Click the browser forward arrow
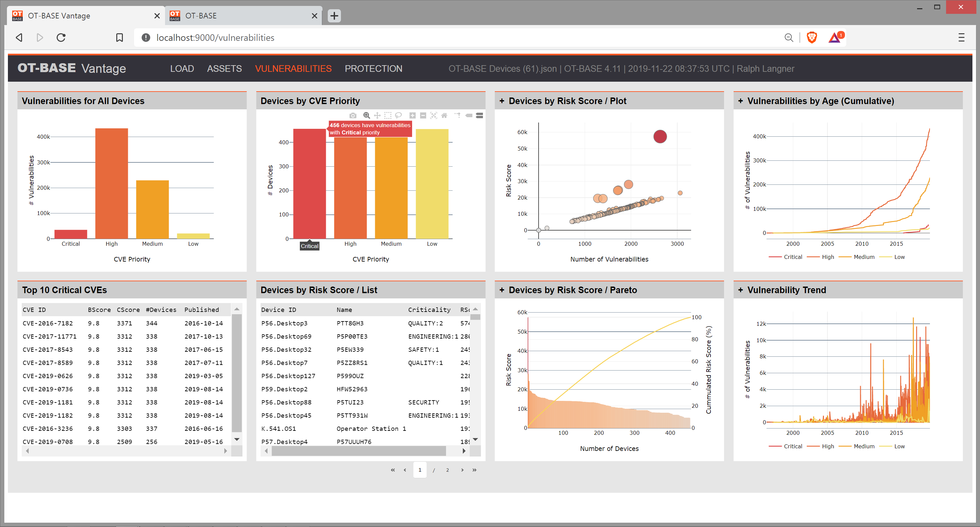The height and width of the screenshot is (527, 980). [40, 38]
